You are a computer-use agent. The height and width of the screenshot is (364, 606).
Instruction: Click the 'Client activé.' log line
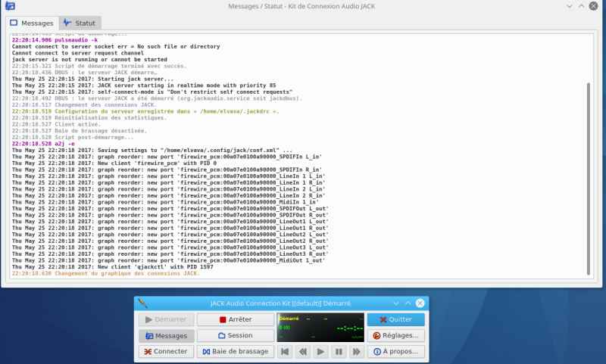click(x=56, y=124)
